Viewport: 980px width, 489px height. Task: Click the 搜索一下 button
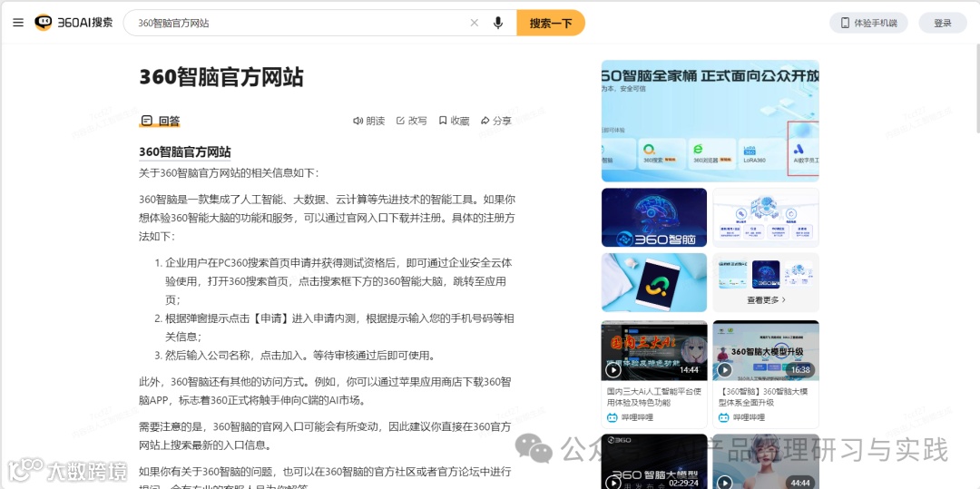pyautogui.click(x=551, y=23)
